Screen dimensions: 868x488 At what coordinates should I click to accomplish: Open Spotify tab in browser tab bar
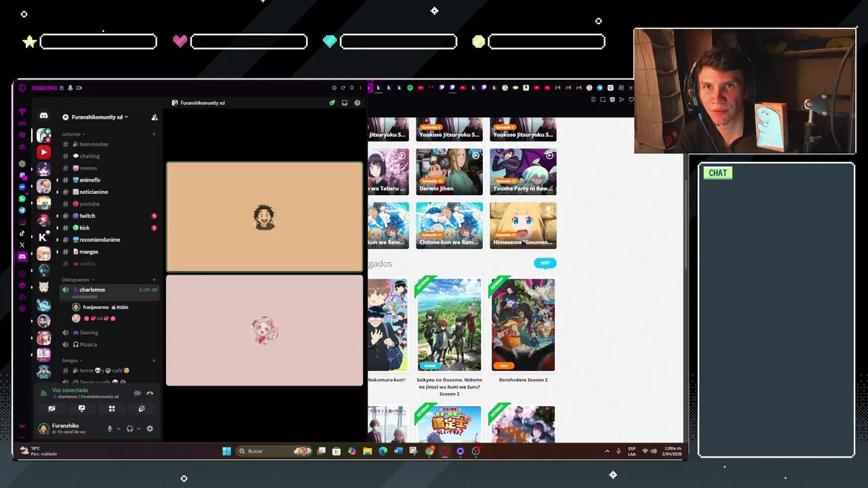click(x=410, y=87)
